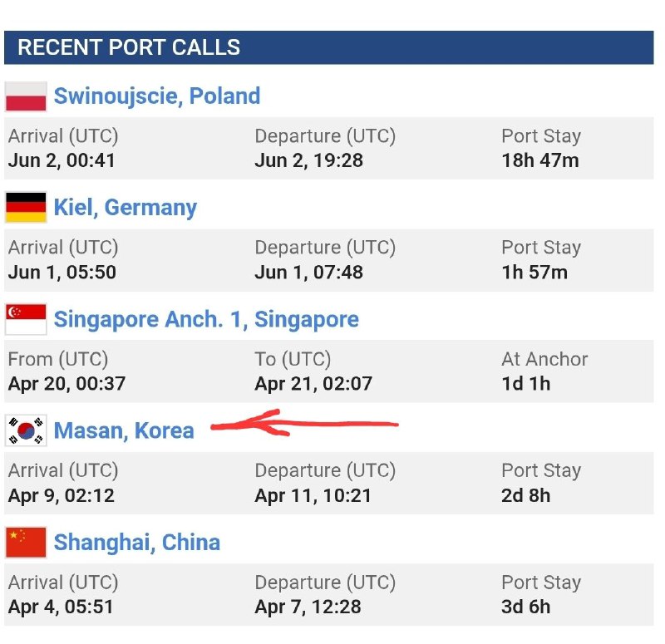The image size is (665, 644).
Task: Click the Singapore flag icon
Action: (x=26, y=319)
